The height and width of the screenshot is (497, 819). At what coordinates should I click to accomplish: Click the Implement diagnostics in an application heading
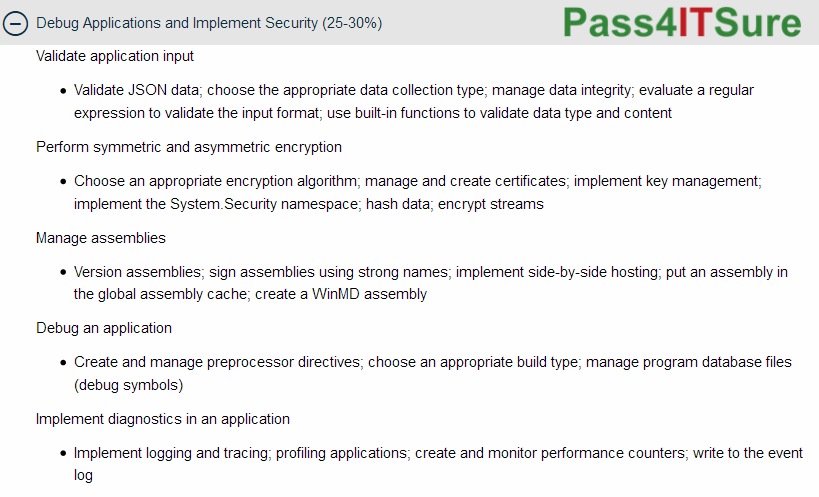pyautogui.click(x=162, y=419)
